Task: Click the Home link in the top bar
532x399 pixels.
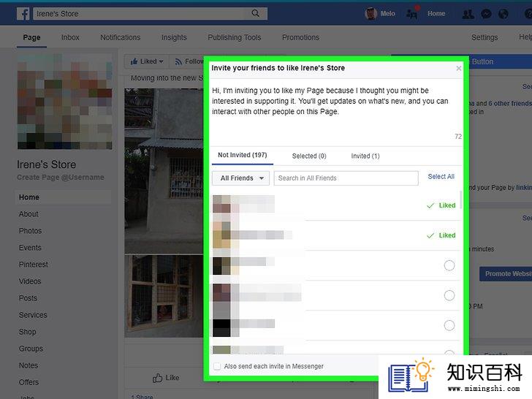Action: tap(436, 14)
